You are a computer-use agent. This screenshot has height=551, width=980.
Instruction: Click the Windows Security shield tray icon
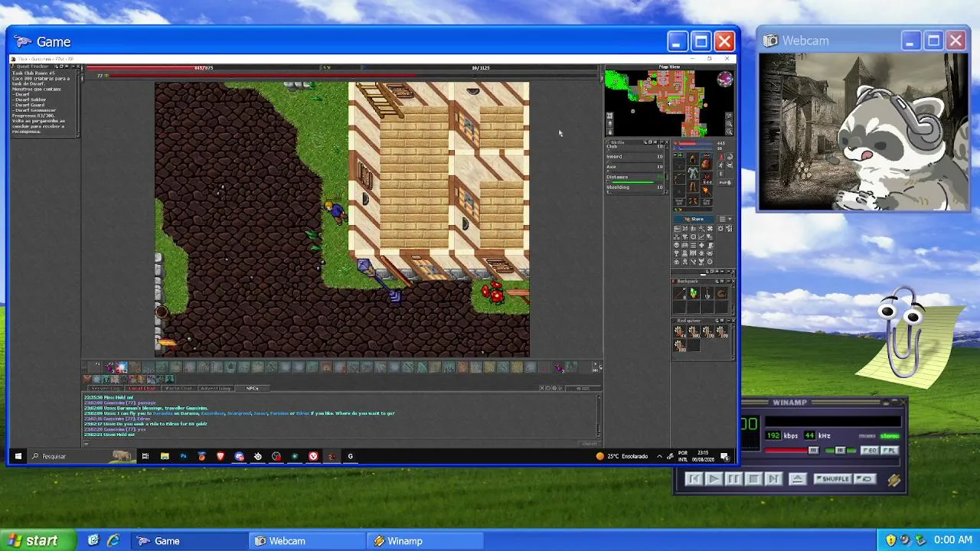[x=890, y=540]
